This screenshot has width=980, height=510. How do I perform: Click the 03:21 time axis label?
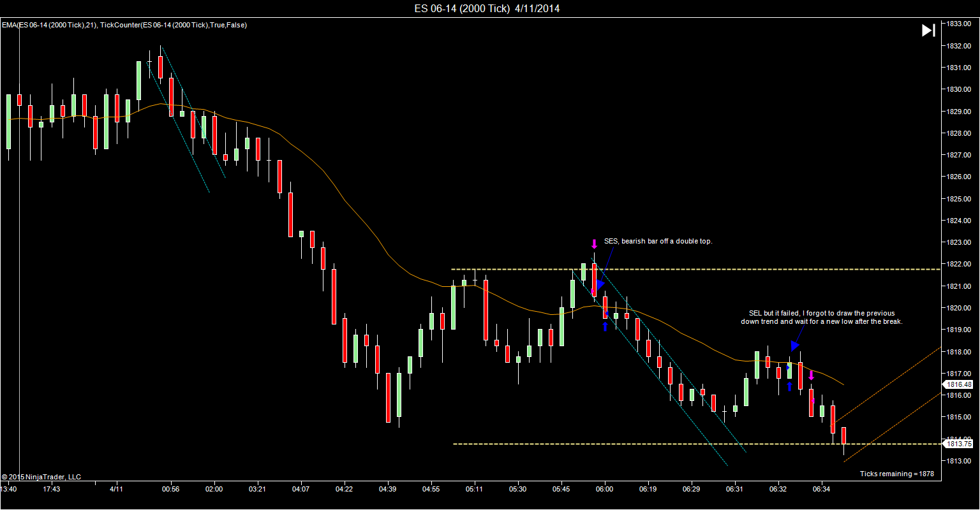click(x=257, y=489)
